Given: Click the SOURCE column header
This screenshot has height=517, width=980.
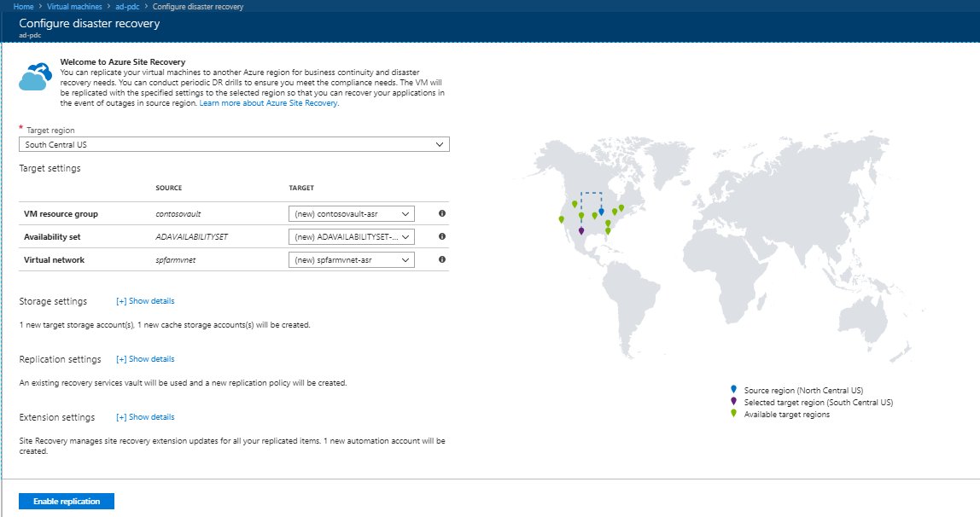Looking at the screenshot, I should 169,188.
